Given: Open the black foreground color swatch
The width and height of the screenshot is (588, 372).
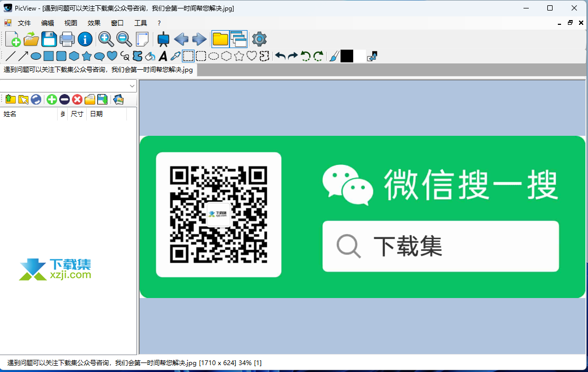Looking at the screenshot, I should pos(347,56).
